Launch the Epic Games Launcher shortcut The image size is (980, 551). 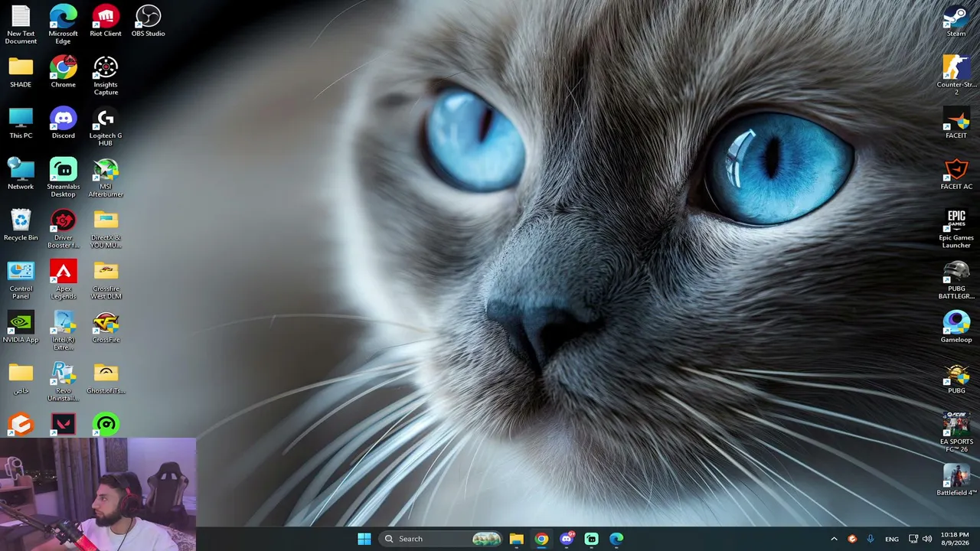click(x=956, y=229)
